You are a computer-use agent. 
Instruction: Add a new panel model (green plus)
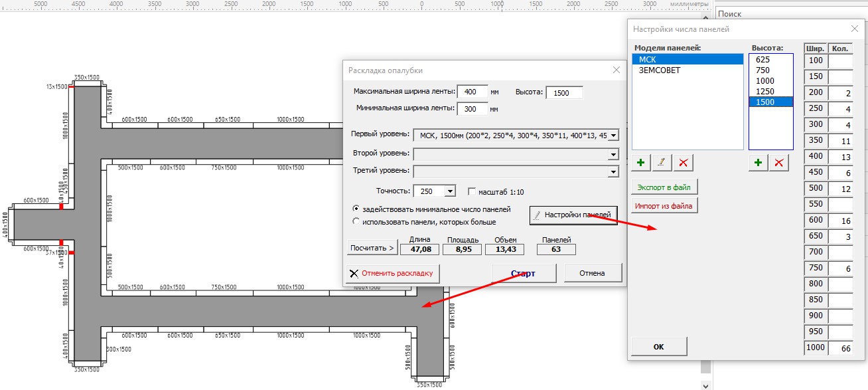point(641,162)
